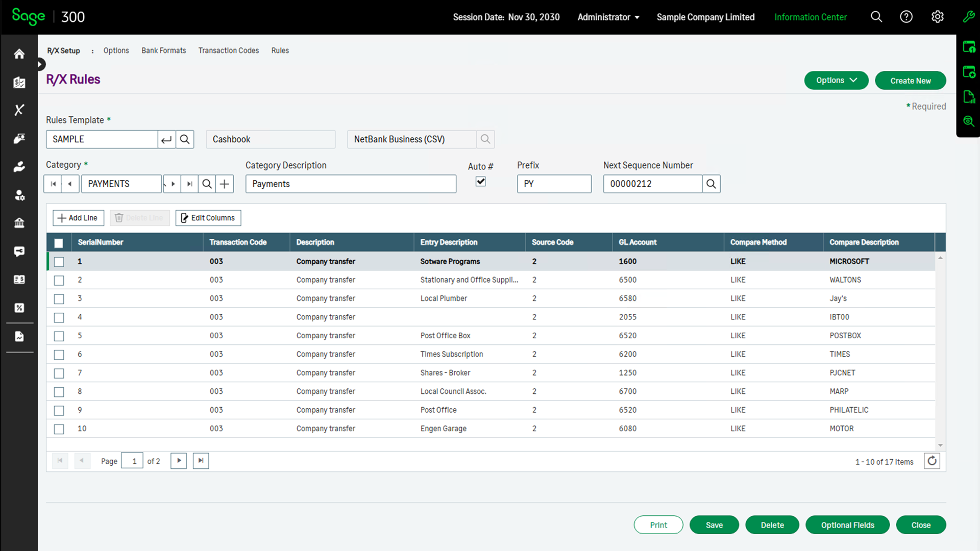
Task: Open the Bank Formats menu item
Action: click(163, 51)
